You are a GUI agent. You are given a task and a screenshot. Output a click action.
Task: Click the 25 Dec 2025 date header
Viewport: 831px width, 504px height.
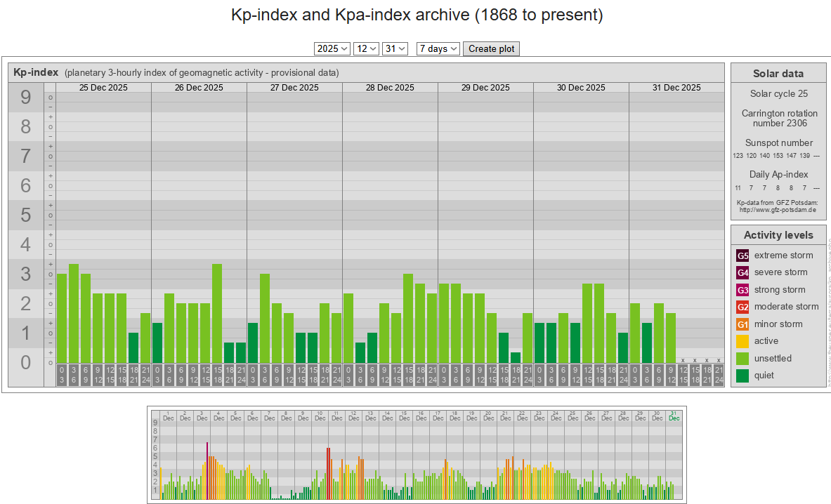103,88
